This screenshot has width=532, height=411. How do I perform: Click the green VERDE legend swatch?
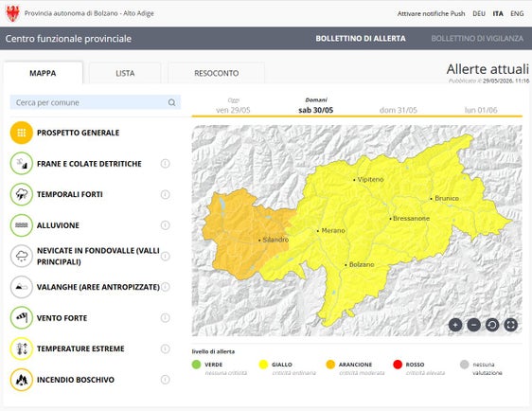point(197,365)
